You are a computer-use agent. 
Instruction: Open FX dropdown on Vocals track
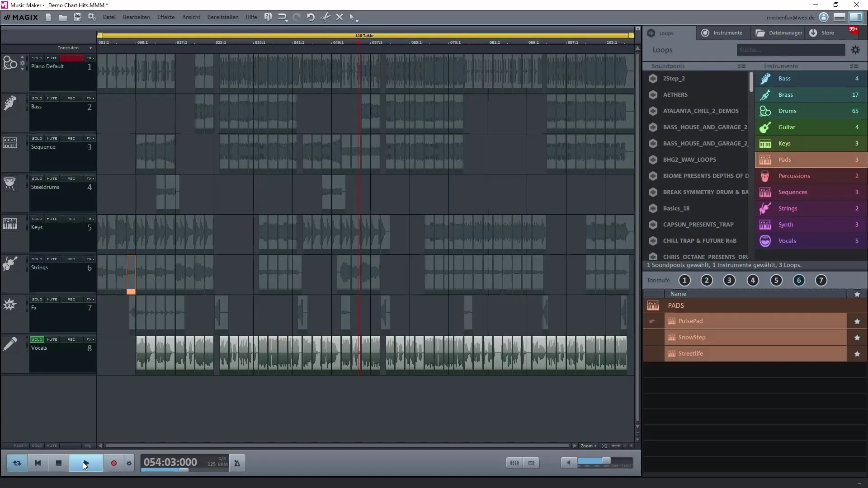(x=90, y=340)
